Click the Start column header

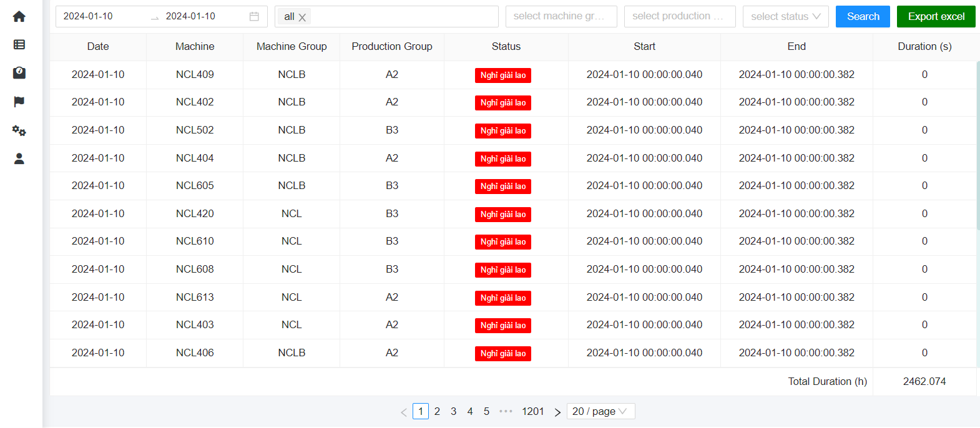click(645, 46)
